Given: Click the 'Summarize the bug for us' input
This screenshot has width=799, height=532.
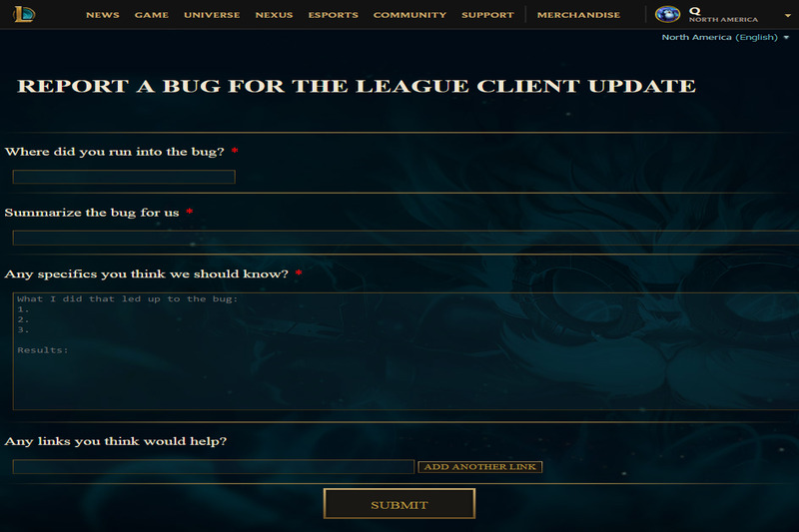Looking at the screenshot, I should coord(405,238).
